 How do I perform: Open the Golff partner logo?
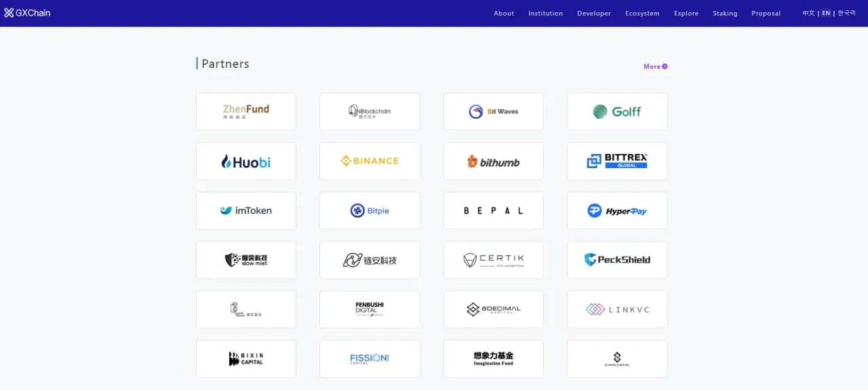coord(617,112)
